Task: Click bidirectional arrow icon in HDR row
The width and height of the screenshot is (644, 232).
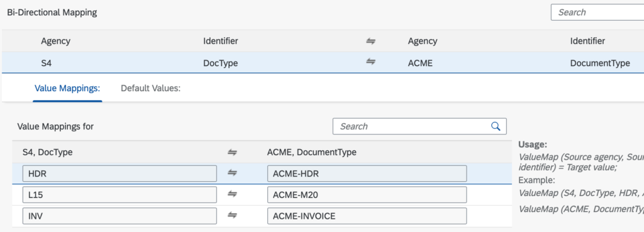Action: 233,174
